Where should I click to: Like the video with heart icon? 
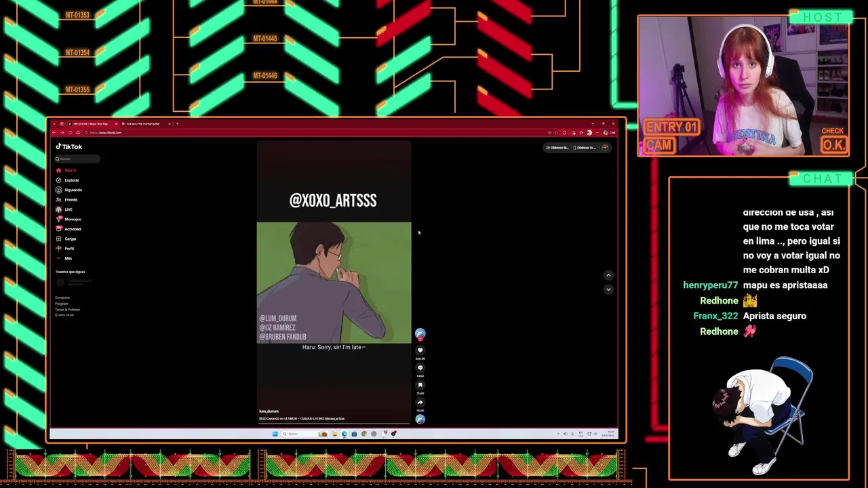pos(420,350)
